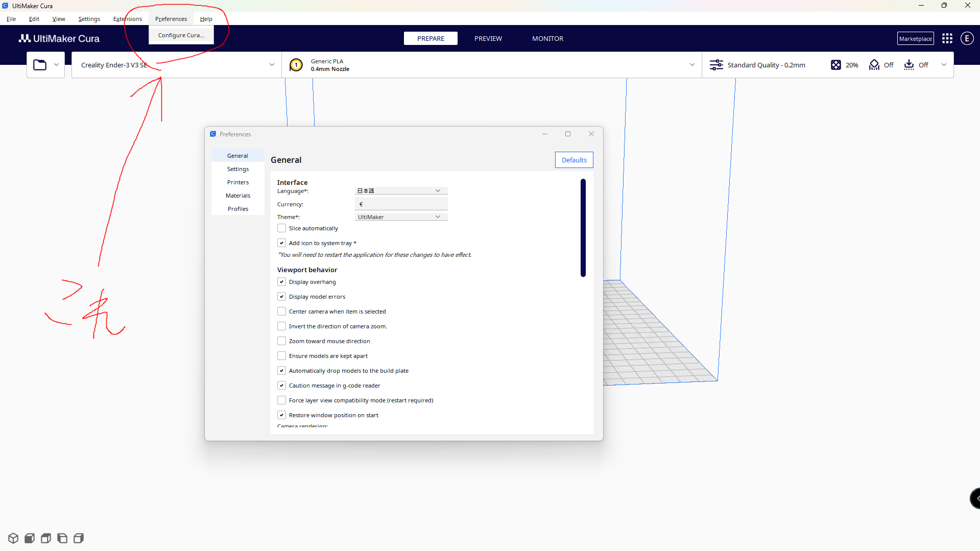Image resolution: width=980 pixels, height=551 pixels.
Task: Toggle Slice automatically checkbox
Action: pos(282,228)
